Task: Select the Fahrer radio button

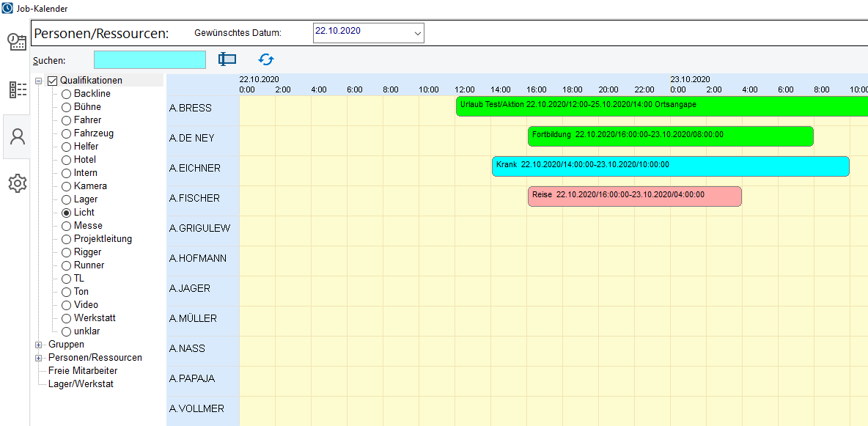Action: click(67, 120)
